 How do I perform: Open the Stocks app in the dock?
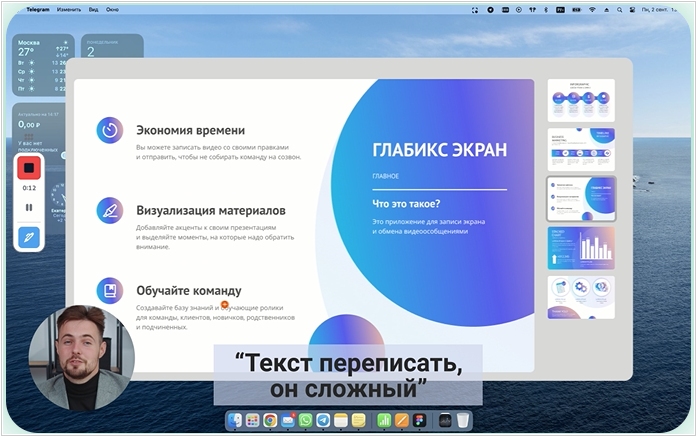pyautogui.click(x=445, y=420)
